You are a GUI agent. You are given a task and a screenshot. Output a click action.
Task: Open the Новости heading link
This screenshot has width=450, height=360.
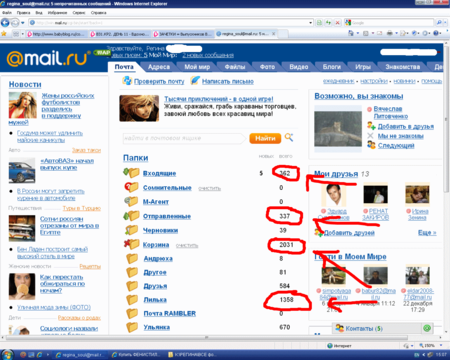click(25, 84)
